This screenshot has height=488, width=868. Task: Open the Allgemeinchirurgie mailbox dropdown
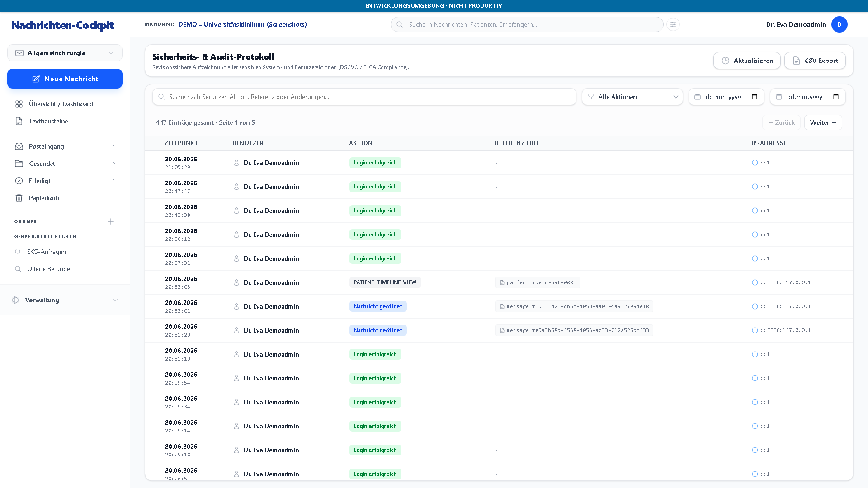(x=65, y=53)
